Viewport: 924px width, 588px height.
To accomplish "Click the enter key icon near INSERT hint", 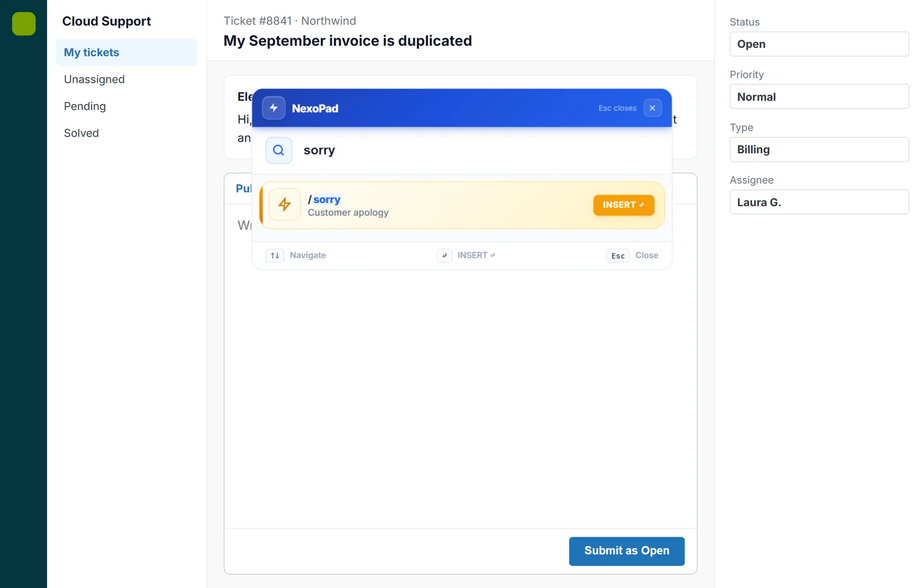I will [x=444, y=255].
